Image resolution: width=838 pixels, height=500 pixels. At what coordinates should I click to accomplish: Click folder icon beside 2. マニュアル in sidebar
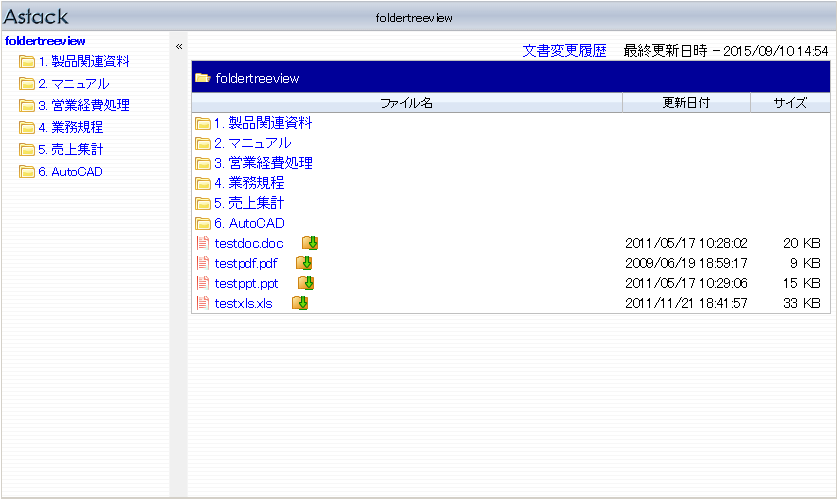tap(27, 84)
